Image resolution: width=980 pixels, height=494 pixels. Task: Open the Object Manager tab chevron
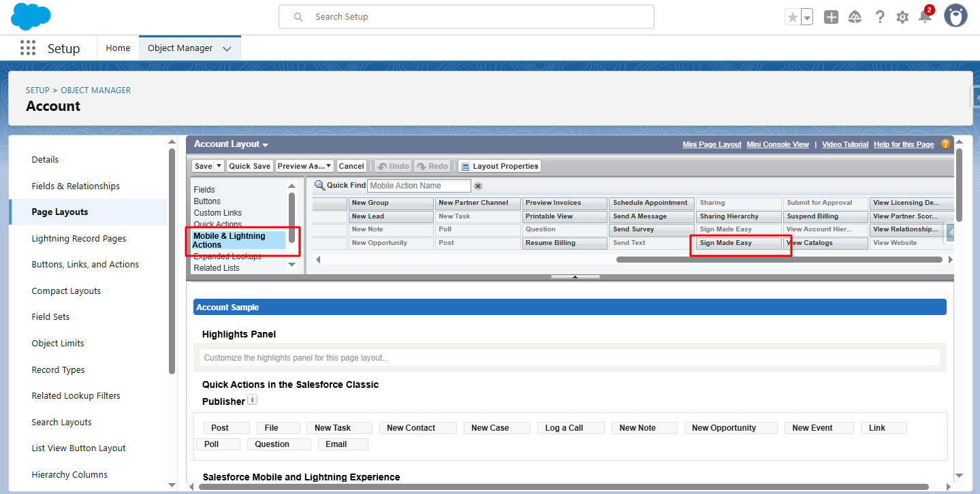click(x=227, y=49)
